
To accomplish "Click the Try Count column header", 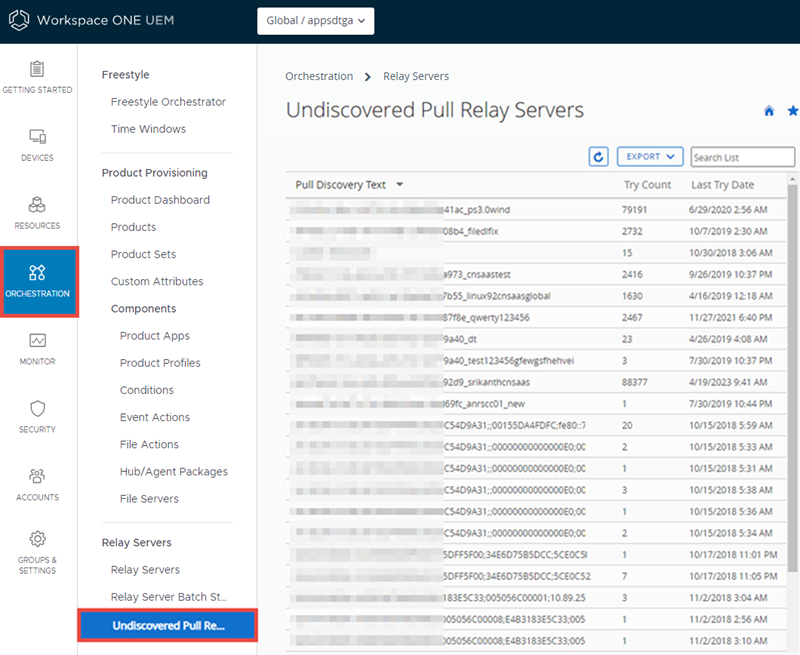I will click(x=647, y=185).
